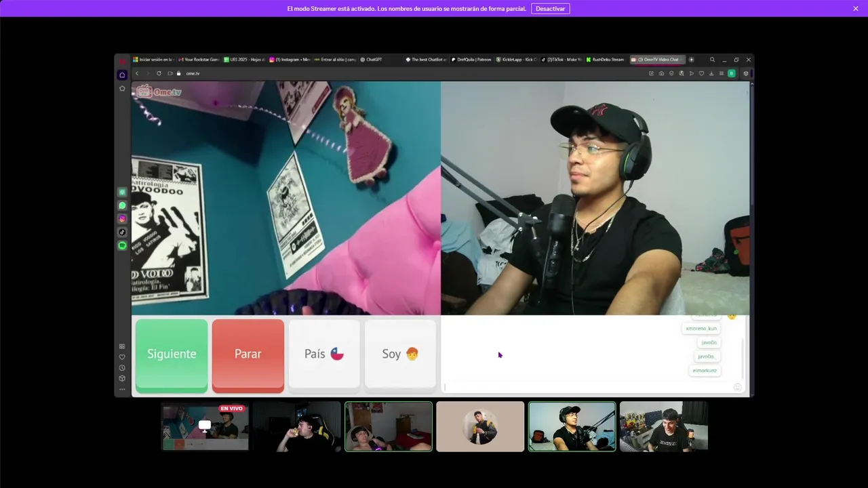
Task: Dismiss the Streamer mode banner with the X
Action: tap(856, 9)
